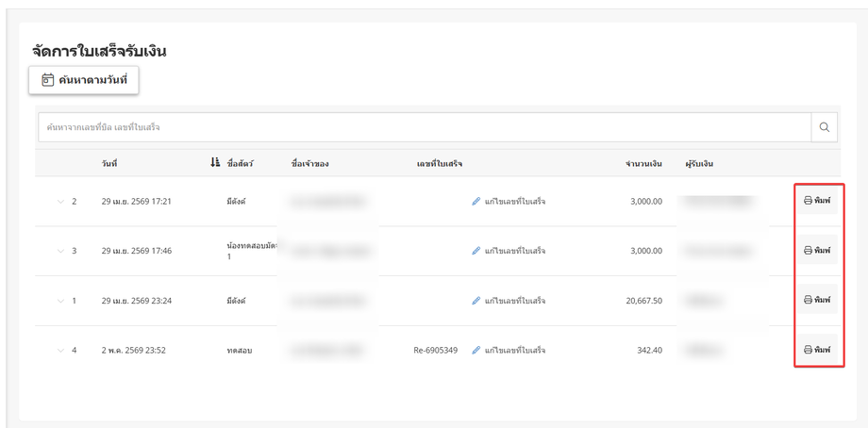868x428 pixels.
Task: Click the จัดการใบเสร็จรับเงิน page heading
Action: [100, 52]
